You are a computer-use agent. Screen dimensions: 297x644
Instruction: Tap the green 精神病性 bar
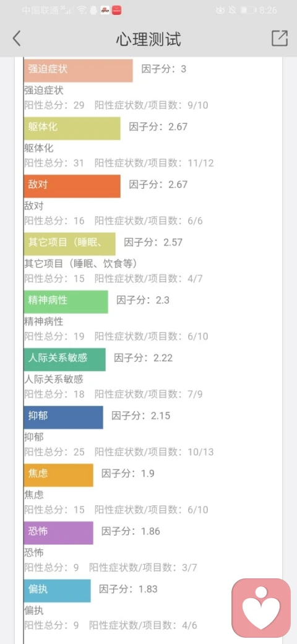[66, 302]
